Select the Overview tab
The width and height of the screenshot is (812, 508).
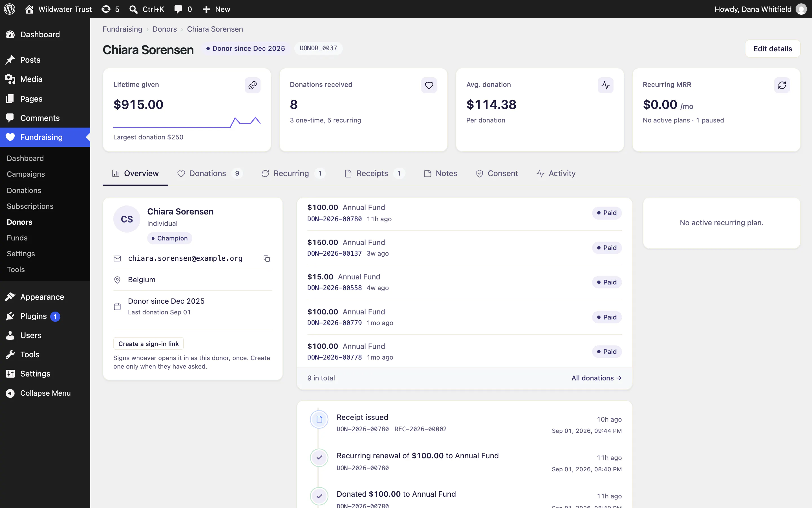pyautogui.click(x=135, y=173)
